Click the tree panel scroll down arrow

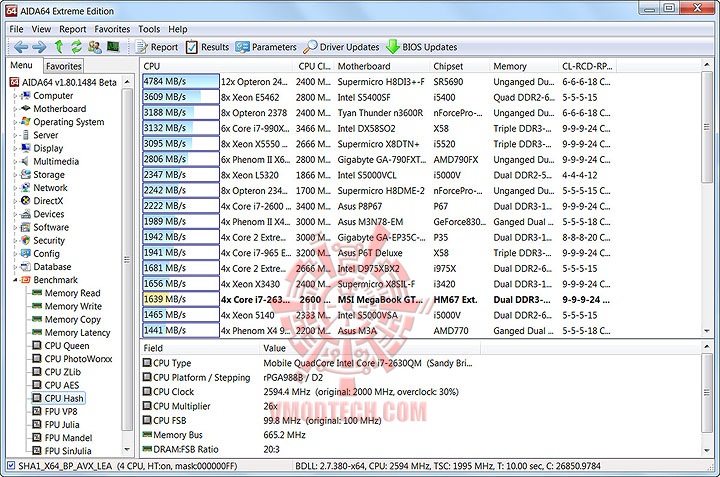point(127,450)
